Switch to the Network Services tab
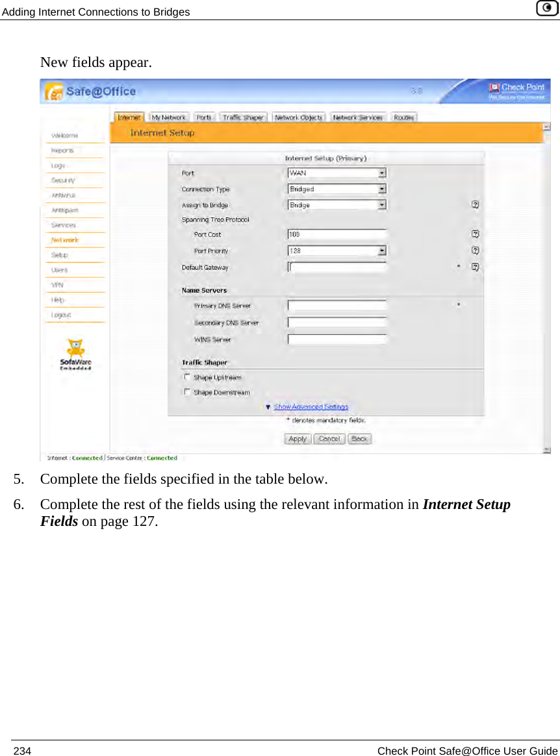The height and width of the screenshot is (756, 560). (357, 117)
